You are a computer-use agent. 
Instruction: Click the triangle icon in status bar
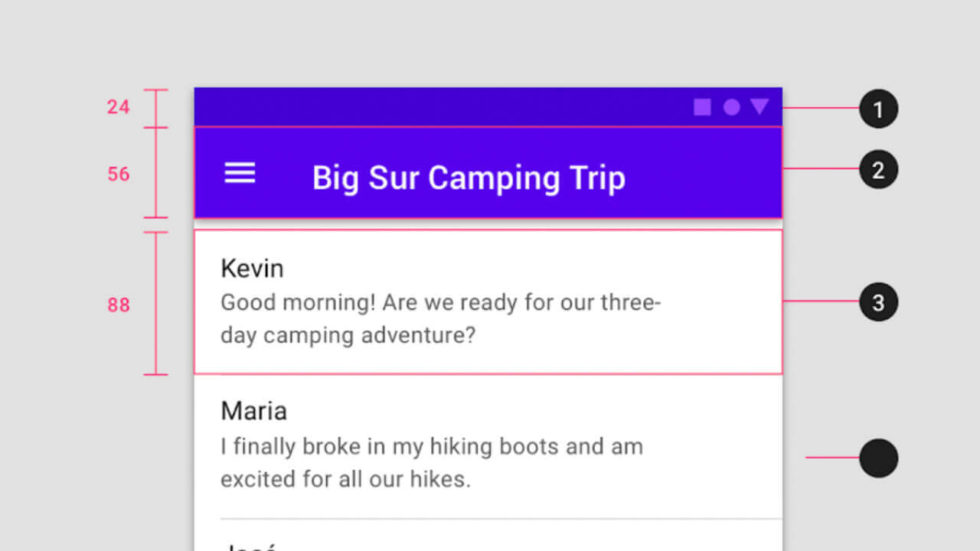[759, 106]
